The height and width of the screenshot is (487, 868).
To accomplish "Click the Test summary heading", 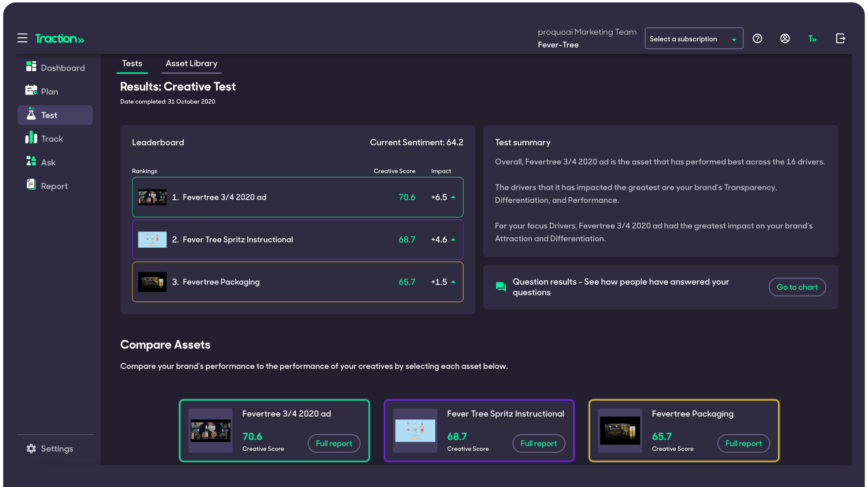I will click(x=522, y=143).
